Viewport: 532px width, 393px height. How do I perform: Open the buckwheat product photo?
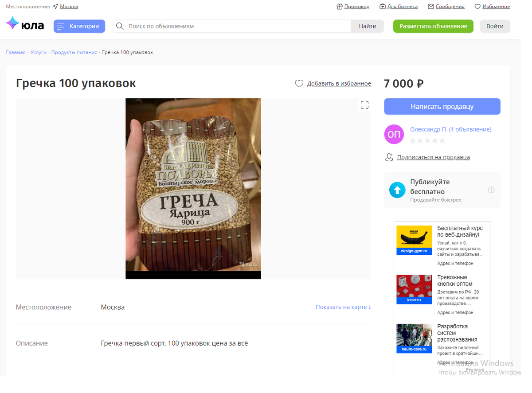tap(193, 189)
